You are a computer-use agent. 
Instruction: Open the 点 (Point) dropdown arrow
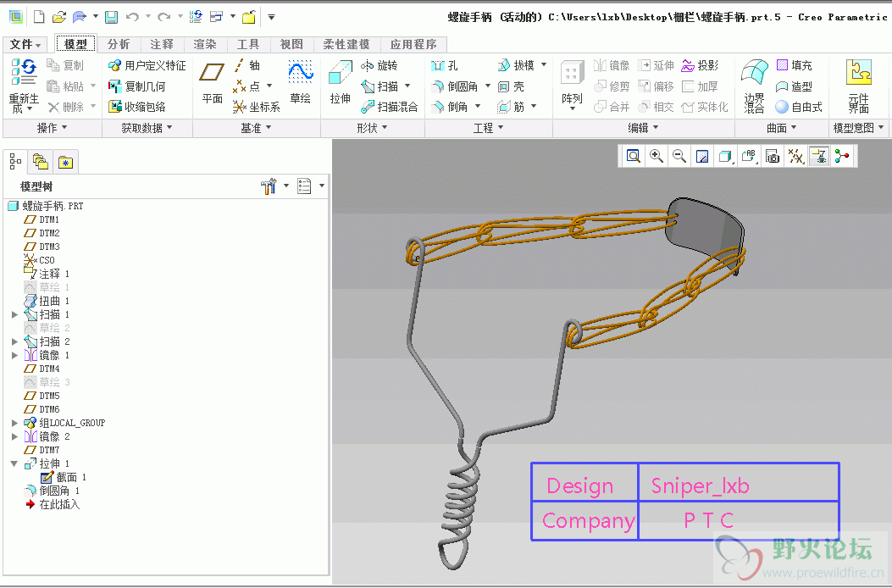[269, 86]
